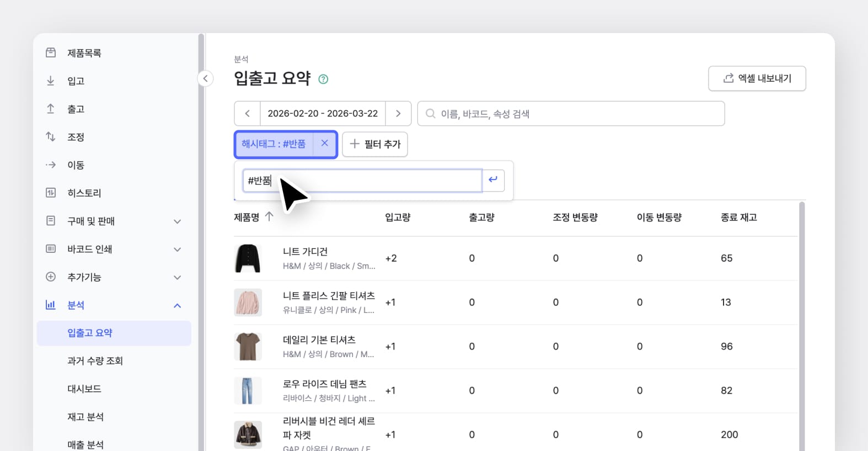Screen dimensions: 868x451
Task: Click the table's vertical scrollbar
Action: (801, 326)
